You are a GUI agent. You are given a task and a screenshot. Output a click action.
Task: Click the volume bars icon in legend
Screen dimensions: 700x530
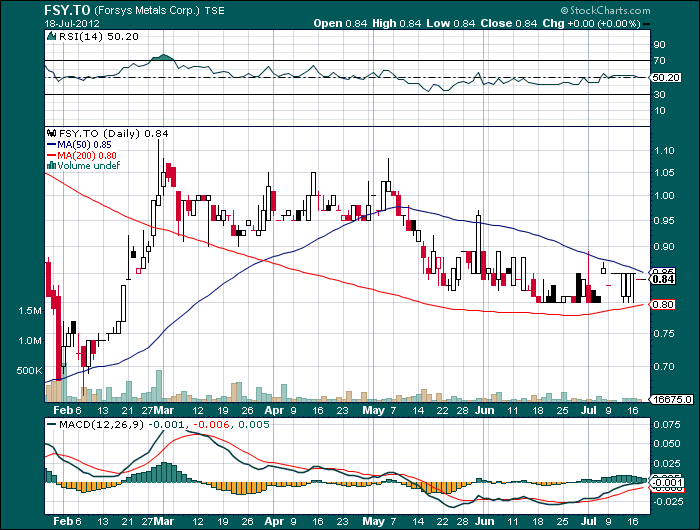(x=51, y=166)
